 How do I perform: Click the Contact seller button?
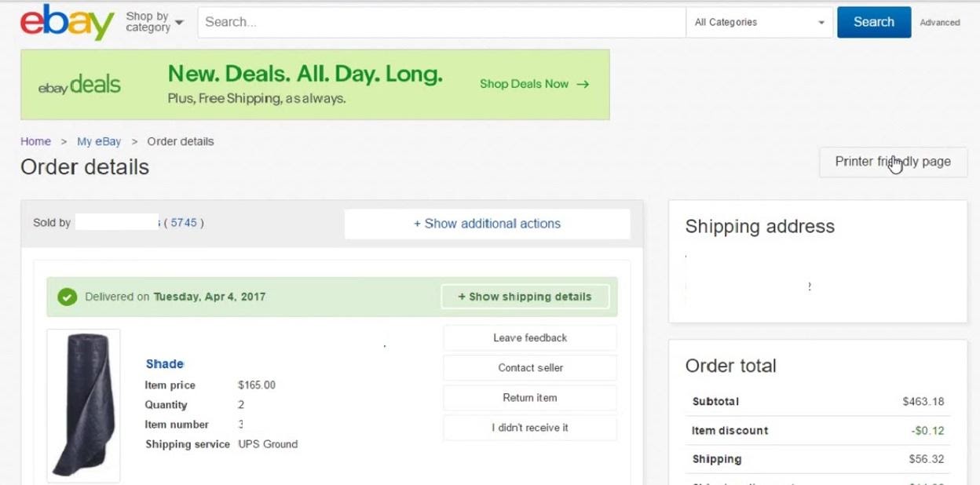529,367
